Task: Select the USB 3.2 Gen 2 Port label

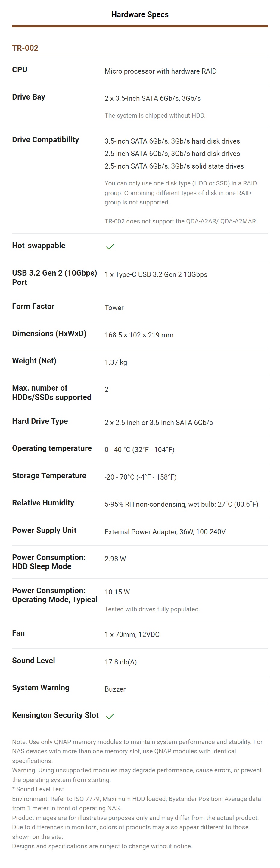Action: point(54,278)
